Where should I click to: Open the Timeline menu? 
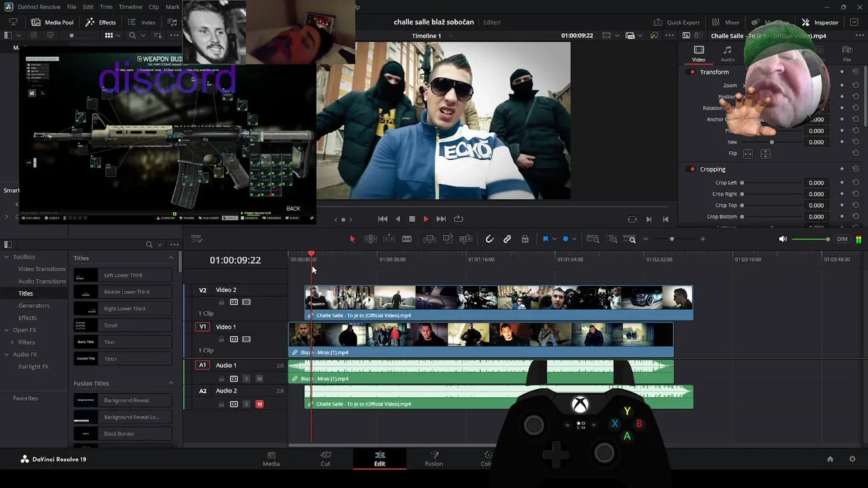pyautogui.click(x=130, y=7)
